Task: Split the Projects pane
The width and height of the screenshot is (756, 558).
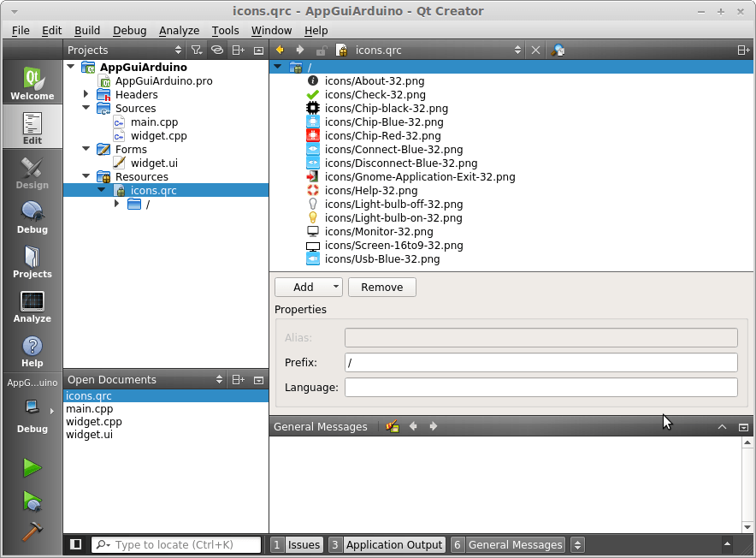Action: coord(239,50)
